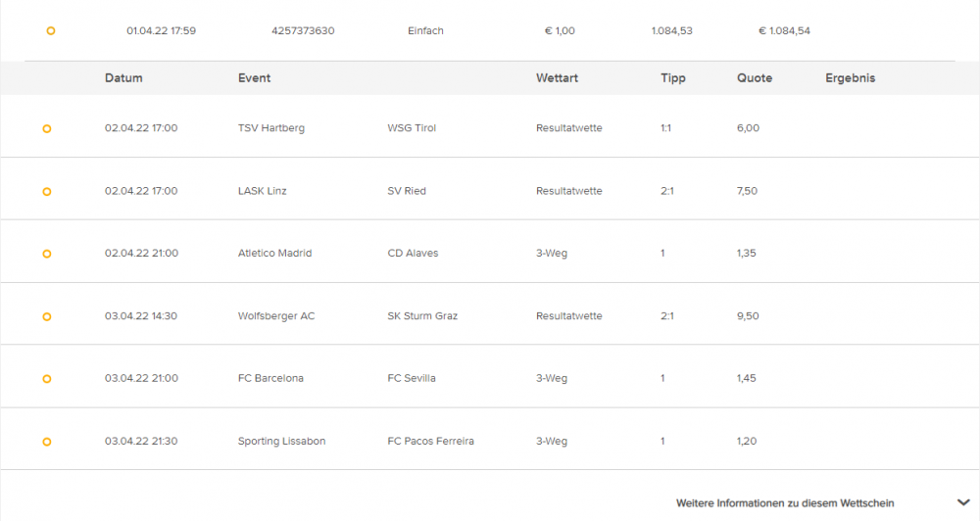
Task: Select the TSV Hartberg team name
Action: (271, 128)
